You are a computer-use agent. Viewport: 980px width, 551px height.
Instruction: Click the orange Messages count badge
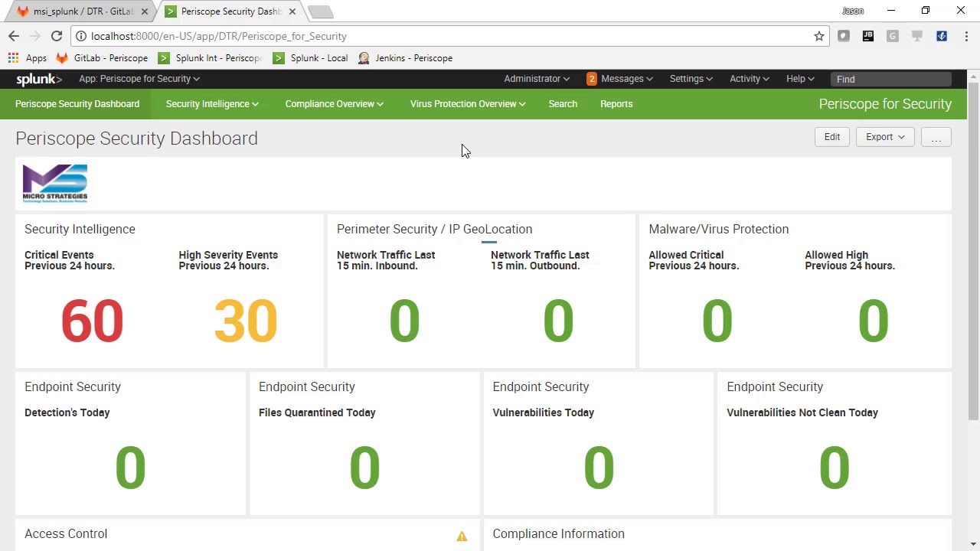point(591,79)
